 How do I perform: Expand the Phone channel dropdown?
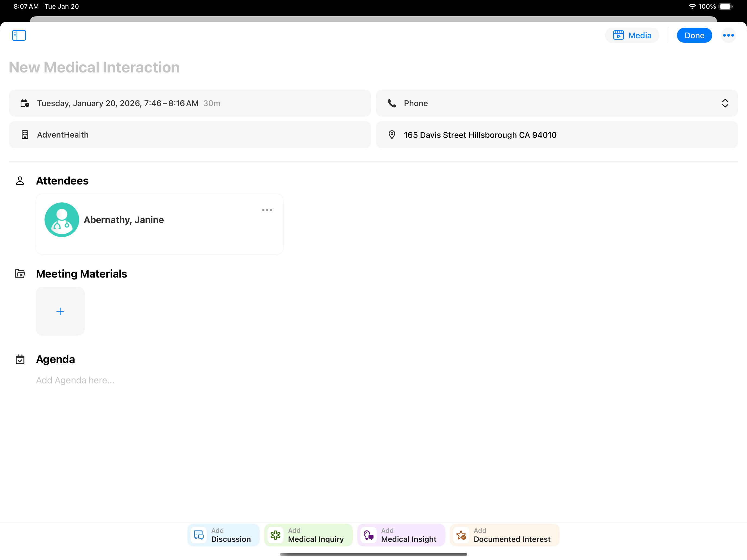[x=725, y=103]
